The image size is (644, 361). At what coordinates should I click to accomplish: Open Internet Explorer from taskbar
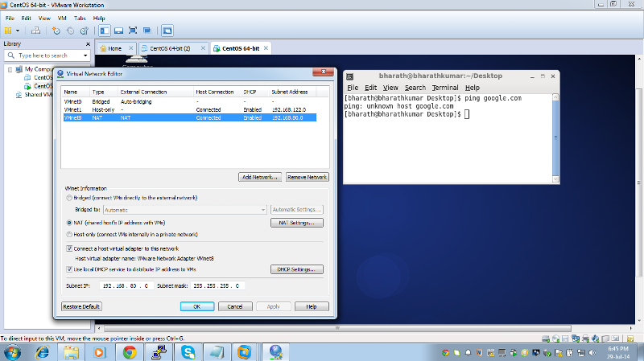43,352
